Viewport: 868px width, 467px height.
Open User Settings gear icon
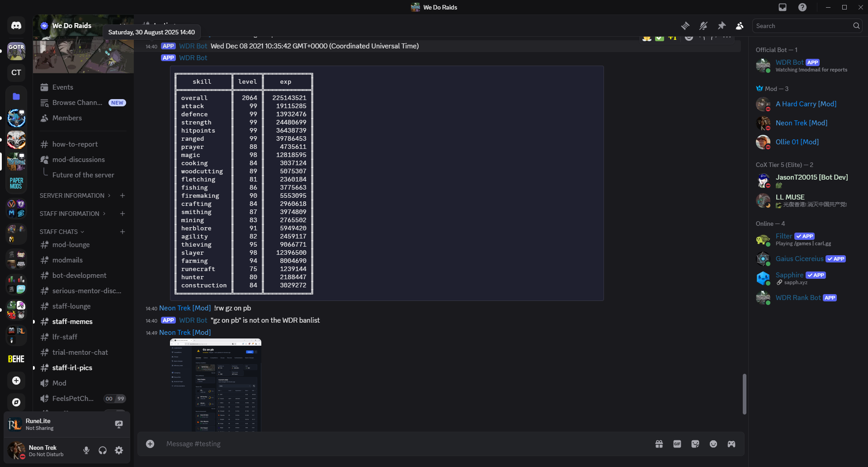119,450
